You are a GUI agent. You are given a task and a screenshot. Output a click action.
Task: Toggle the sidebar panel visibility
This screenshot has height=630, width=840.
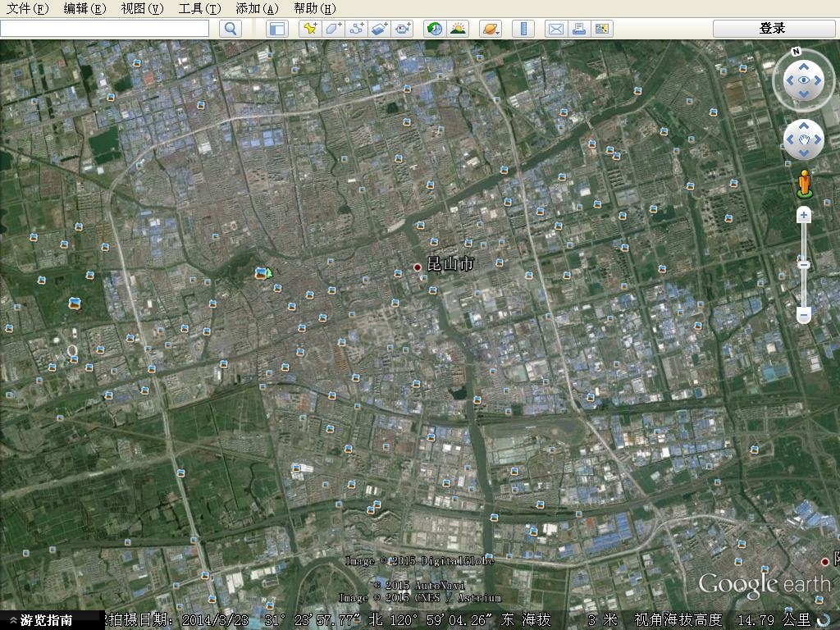tap(277, 29)
